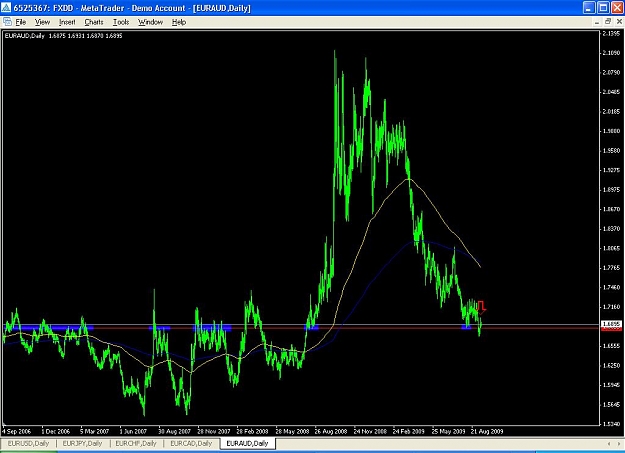Click the 26 Aug 2008 date label

coord(330,431)
